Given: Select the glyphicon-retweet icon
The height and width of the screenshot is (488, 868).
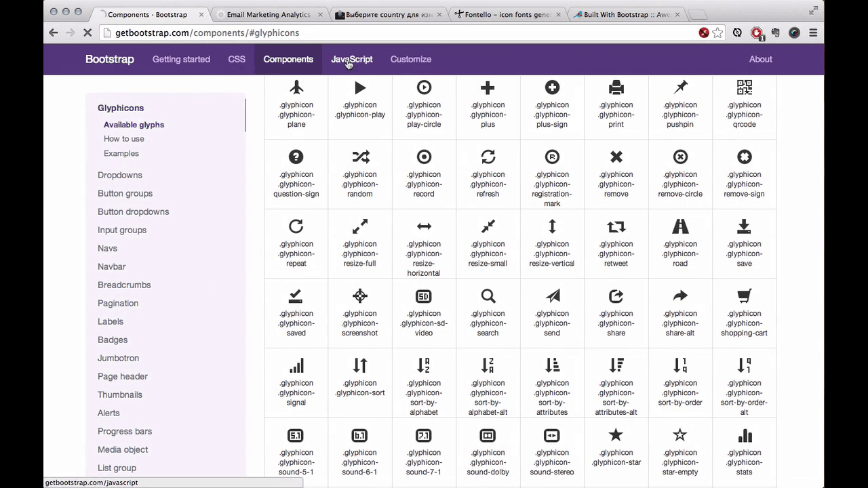Looking at the screenshot, I should point(616,226).
